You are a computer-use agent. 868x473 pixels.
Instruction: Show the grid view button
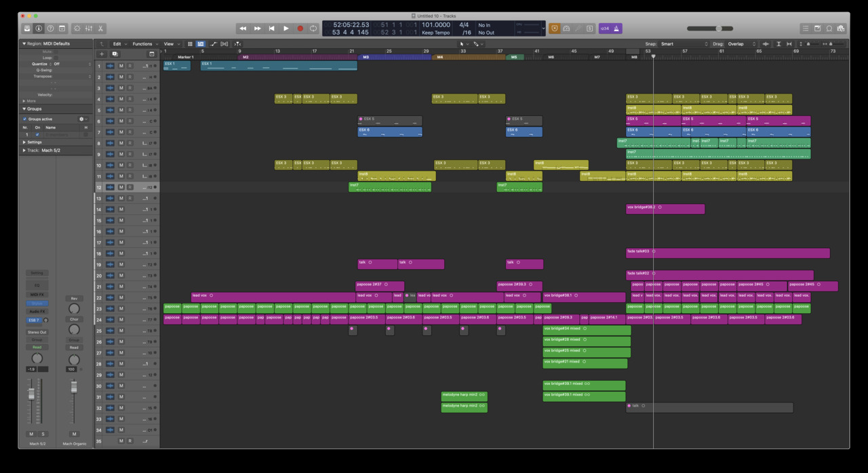(190, 44)
